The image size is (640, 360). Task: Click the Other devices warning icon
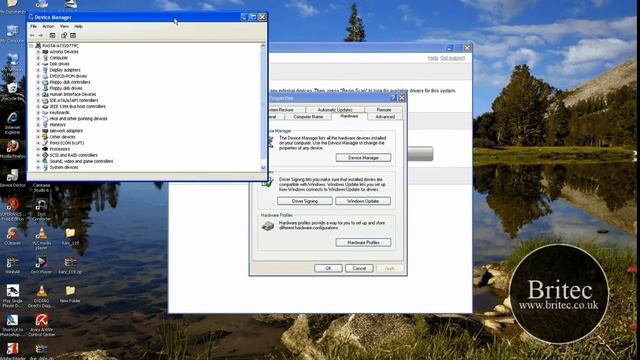45,137
